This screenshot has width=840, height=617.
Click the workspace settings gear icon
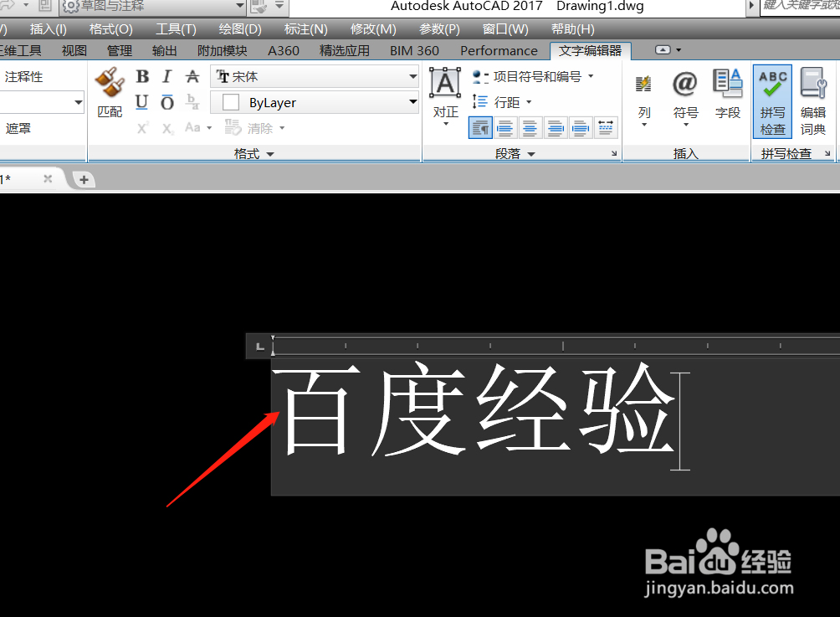71,6
